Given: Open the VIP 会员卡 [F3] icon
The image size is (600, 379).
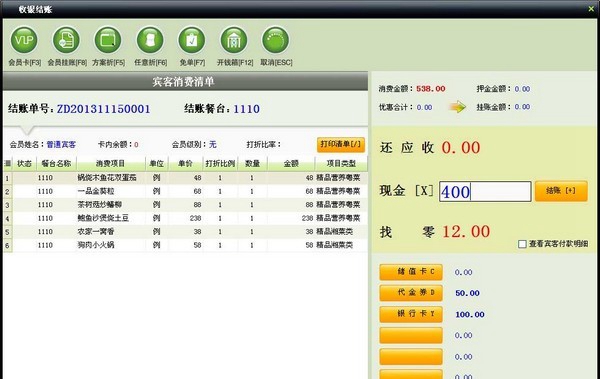Looking at the screenshot, I should tap(24, 40).
